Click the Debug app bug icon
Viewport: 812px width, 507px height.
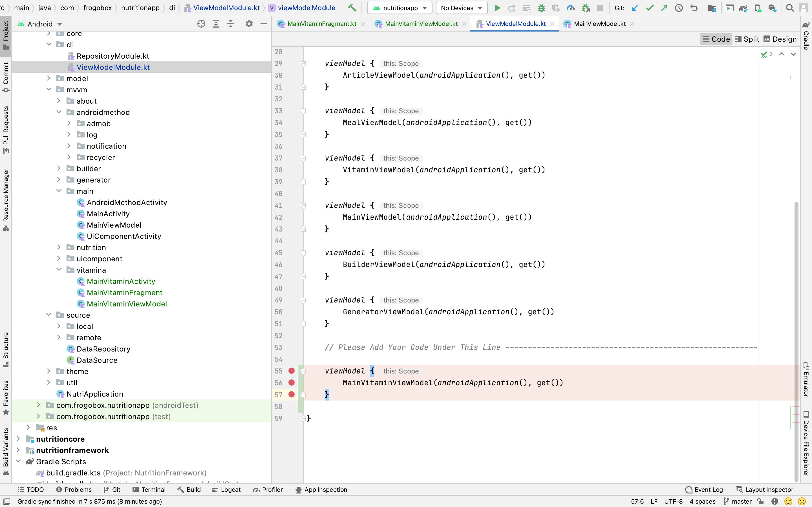coord(541,8)
